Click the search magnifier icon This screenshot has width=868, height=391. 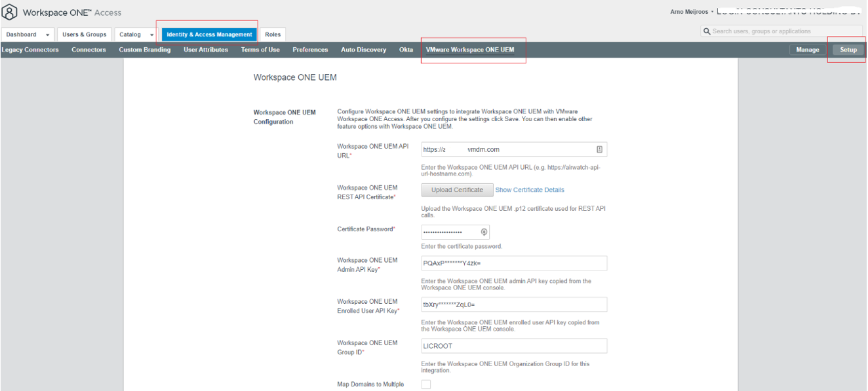(x=707, y=31)
